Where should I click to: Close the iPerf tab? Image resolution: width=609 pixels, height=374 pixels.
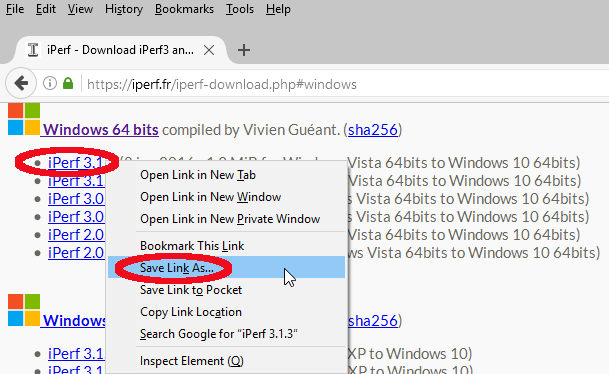click(x=209, y=50)
